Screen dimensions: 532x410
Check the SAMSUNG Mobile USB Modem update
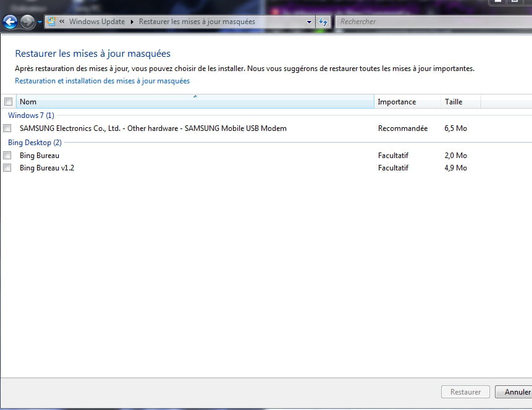pyautogui.click(x=7, y=128)
